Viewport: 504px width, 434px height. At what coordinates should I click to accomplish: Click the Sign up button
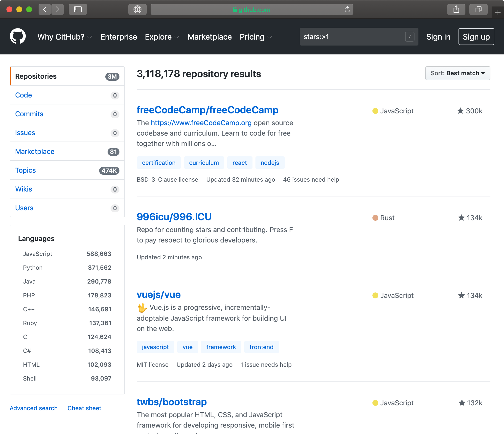click(x=476, y=37)
